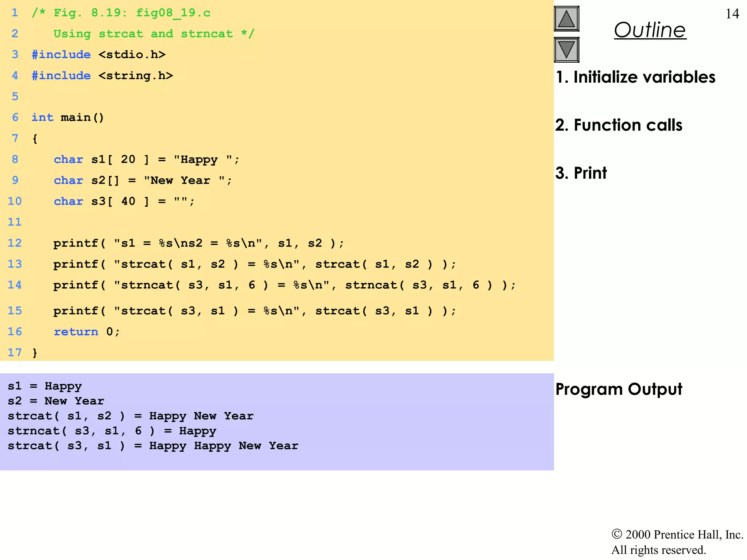Click the strncat printf on line 14
Image resolution: width=747 pixels, height=560 pixels.
[x=285, y=285]
